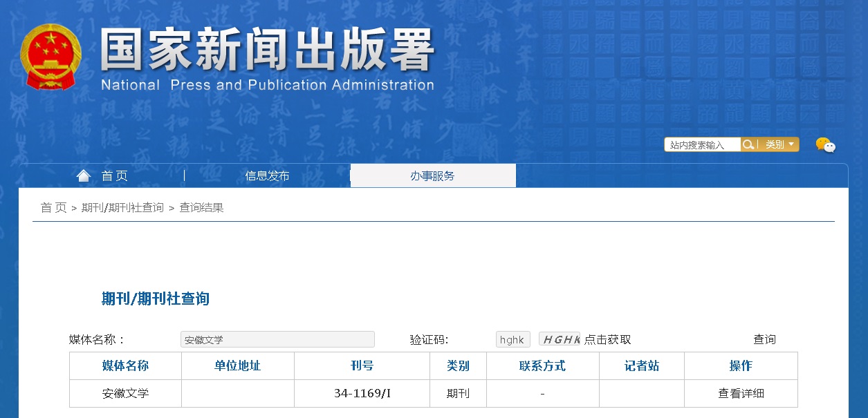Click the search magnifier icon
The width and height of the screenshot is (868, 418).
coord(748,144)
